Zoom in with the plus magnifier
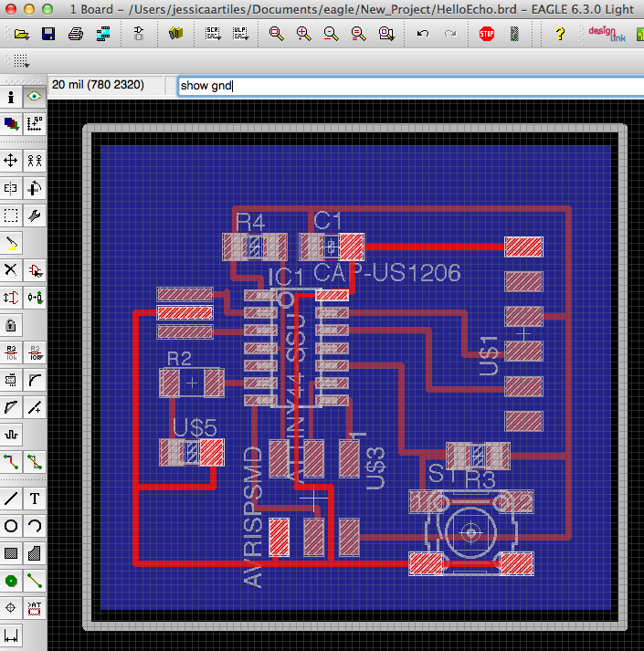Viewport: 644px width, 651px height. point(303,34)
